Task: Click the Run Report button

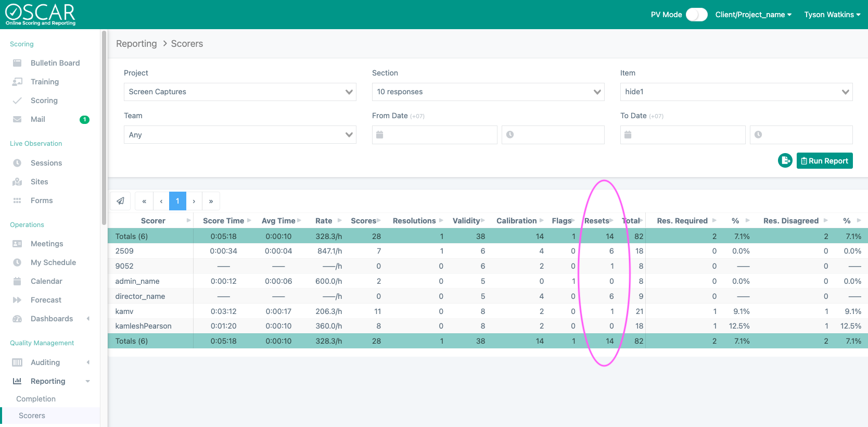Action: coord(824,161)
